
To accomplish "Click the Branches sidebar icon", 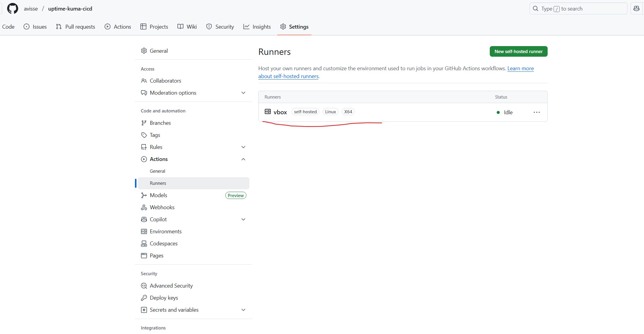I will 144,123.
